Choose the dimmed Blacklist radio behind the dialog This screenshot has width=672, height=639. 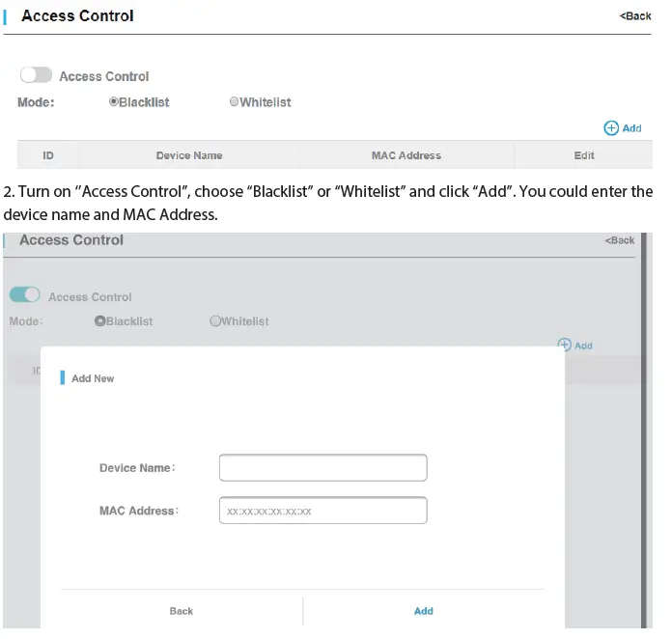point(99,321)
